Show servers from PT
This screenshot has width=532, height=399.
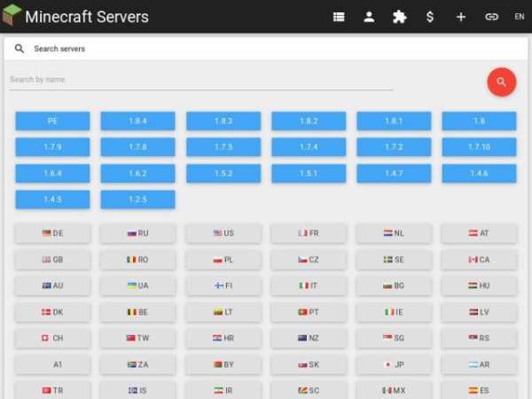click(309, 312)
